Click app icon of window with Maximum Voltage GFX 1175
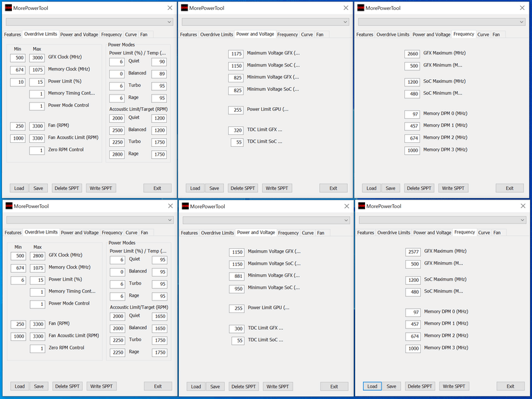This screenshot has width=532, height=399. click(185, 8)
